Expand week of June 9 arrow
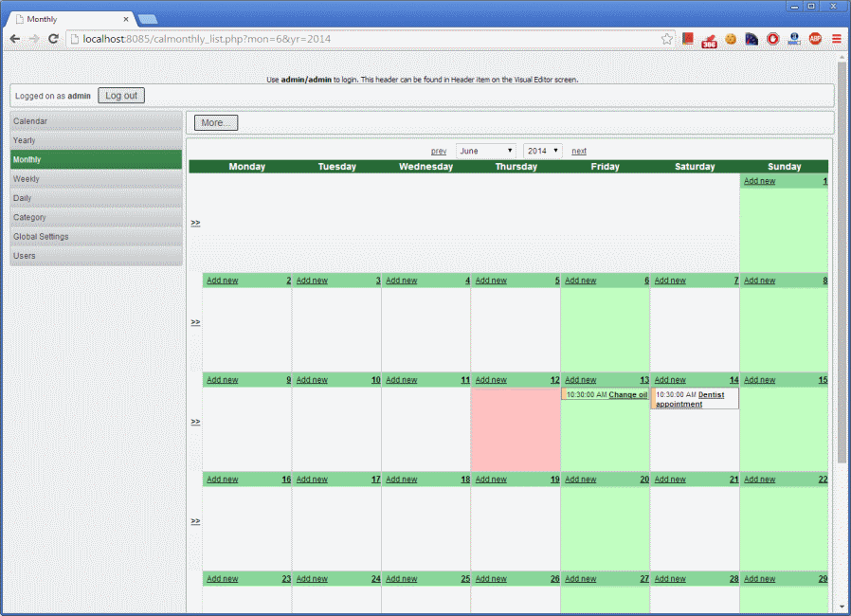851x616 pixels. 195,422
